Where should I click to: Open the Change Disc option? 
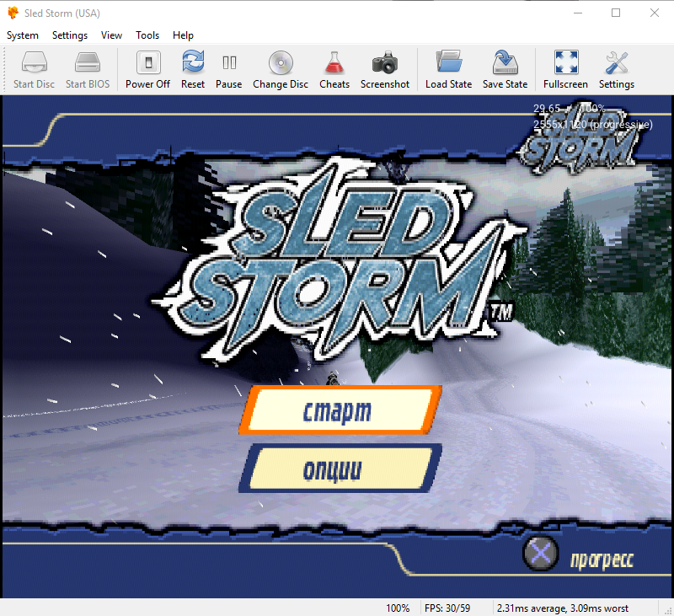pyautogui.click(x=281, y=70)
